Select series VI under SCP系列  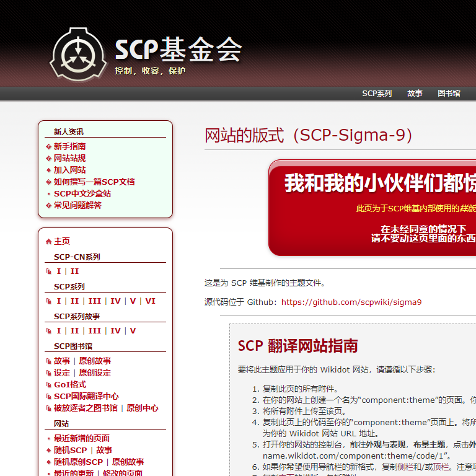[x=150, y=301]
